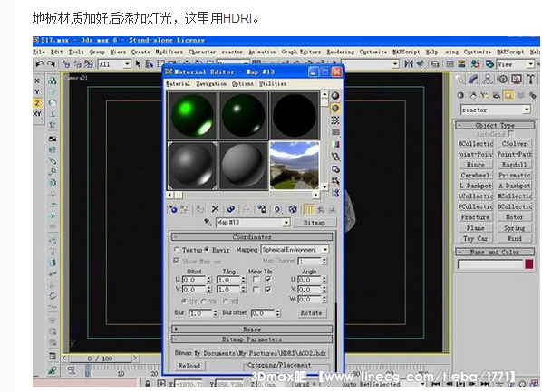Click the object color swatch
The width and height of the screenshot is (542, 392).
[529, 264]
